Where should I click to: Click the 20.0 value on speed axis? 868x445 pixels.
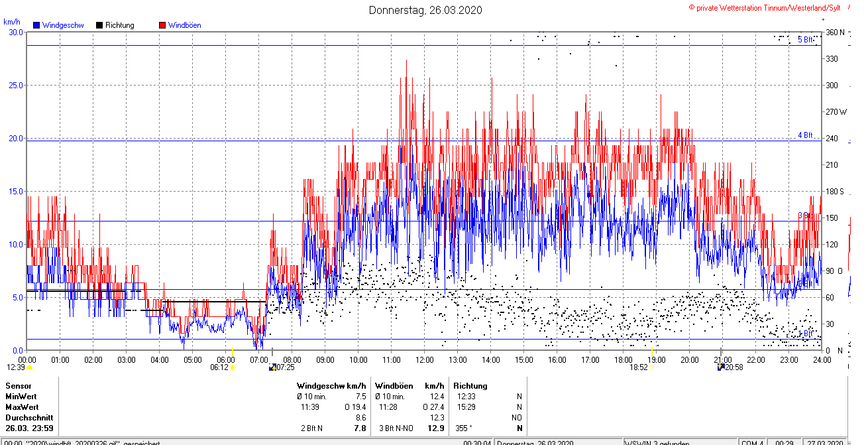click(x=15, y=138)
